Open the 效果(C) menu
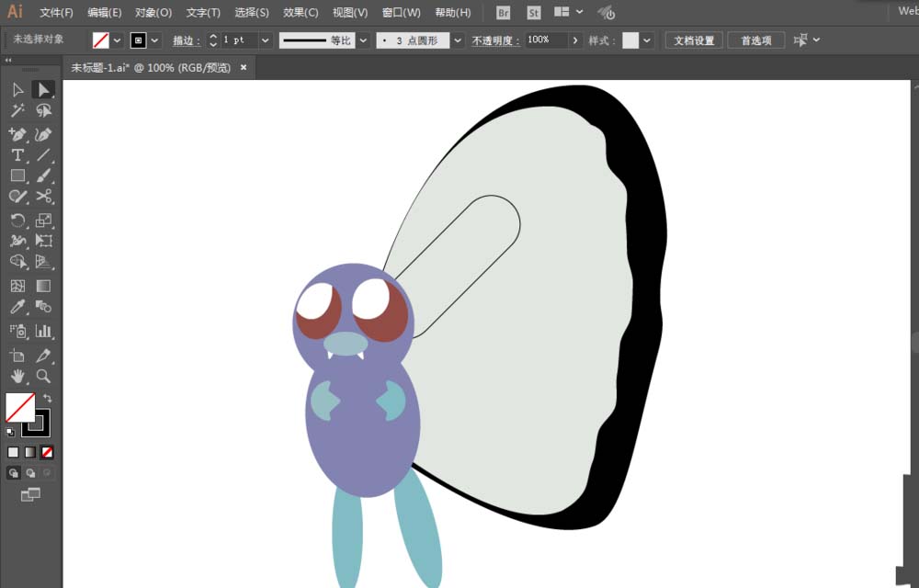Viewport: 919px width, 588px height. [x=301, y=12]
